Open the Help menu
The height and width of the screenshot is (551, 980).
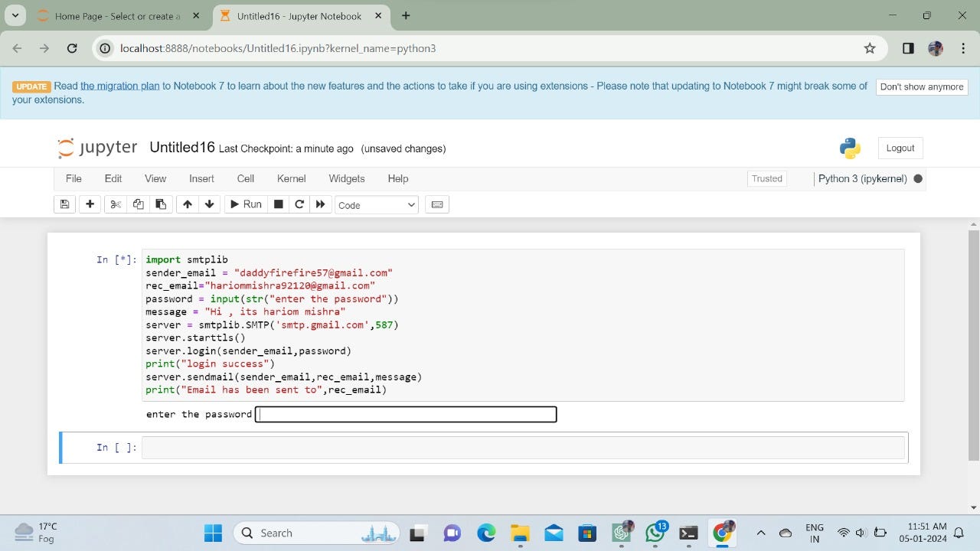click(x=398, y=178)
